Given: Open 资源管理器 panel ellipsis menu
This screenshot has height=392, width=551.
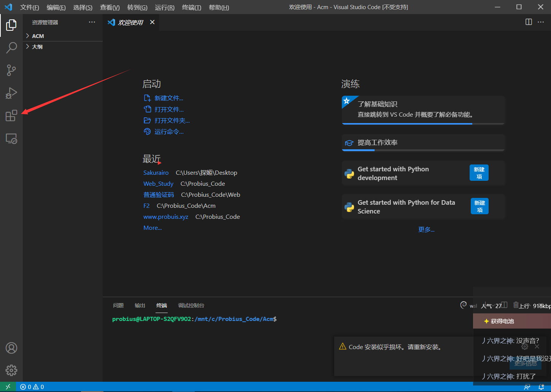Looking at the screenshot, I should tap(92, 22).
